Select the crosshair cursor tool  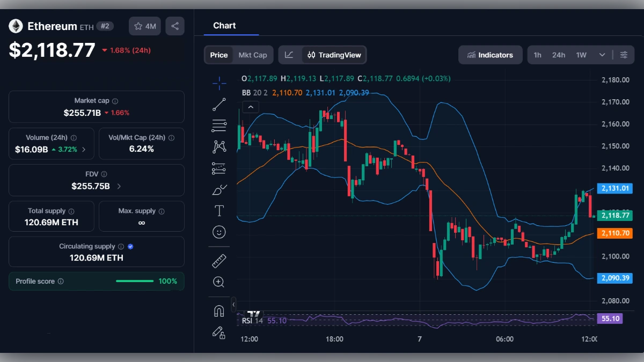[219, 83]
